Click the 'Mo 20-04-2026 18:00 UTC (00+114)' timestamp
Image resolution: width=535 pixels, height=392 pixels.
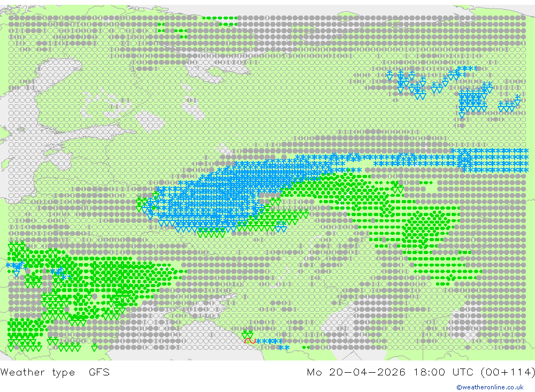click(x=421, y=372)
